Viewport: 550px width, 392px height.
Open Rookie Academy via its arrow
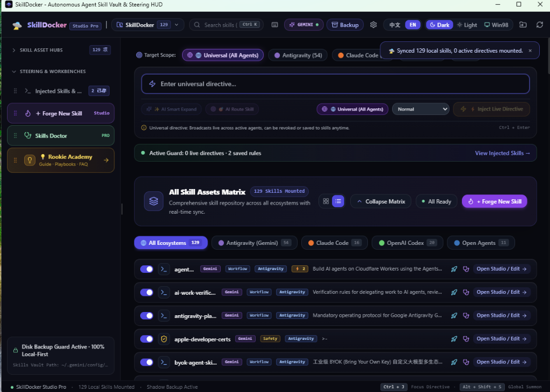tap(106, 160)
